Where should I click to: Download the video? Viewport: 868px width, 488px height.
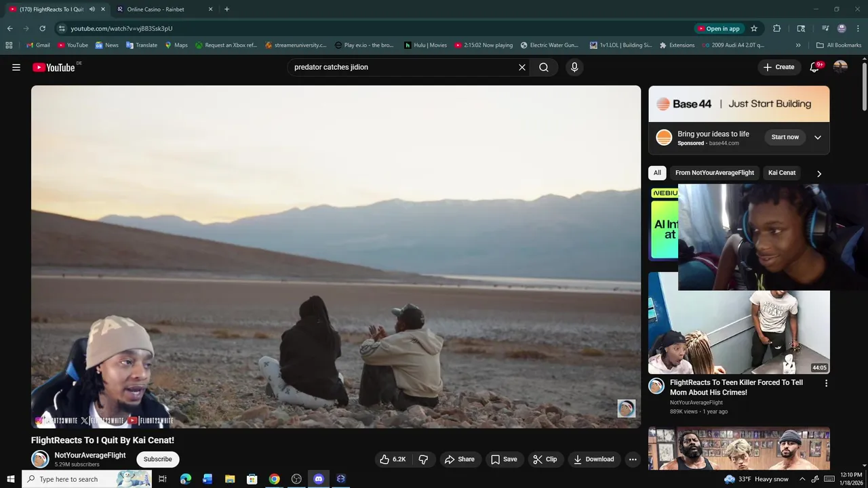[x=593, y=460]
